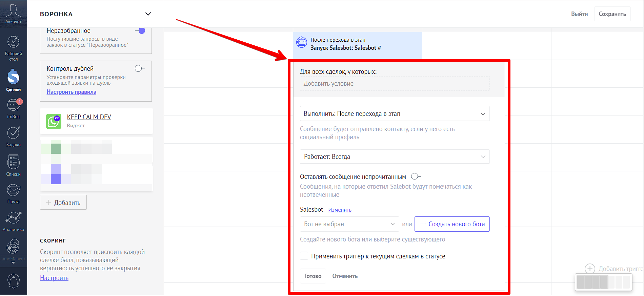644x296 pixels.
Task: Click the Готово button
Action: [x=313, y=276]
